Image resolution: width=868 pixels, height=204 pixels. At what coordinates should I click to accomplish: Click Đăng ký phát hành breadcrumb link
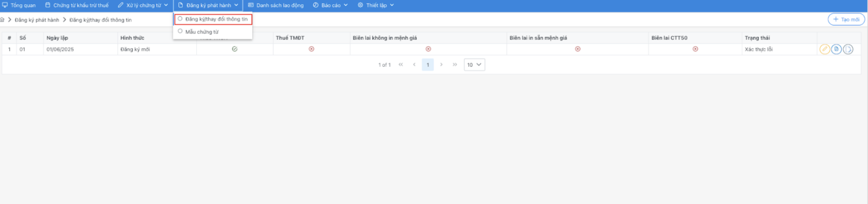coord(37,20)
